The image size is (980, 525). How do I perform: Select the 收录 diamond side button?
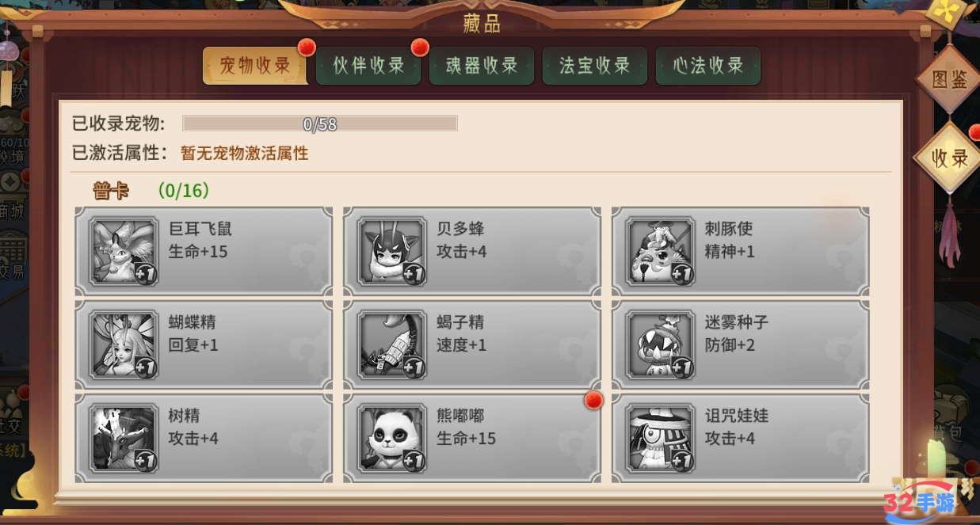949,158
